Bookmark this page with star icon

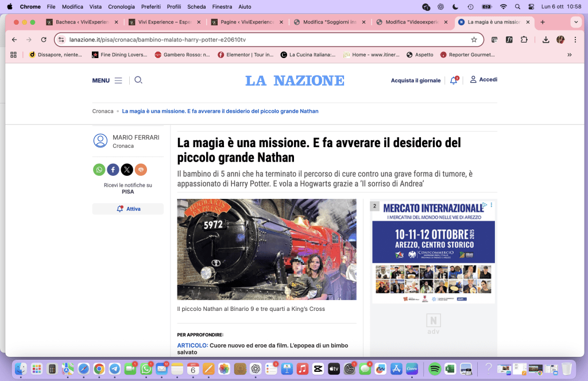[x=474, y=40]
